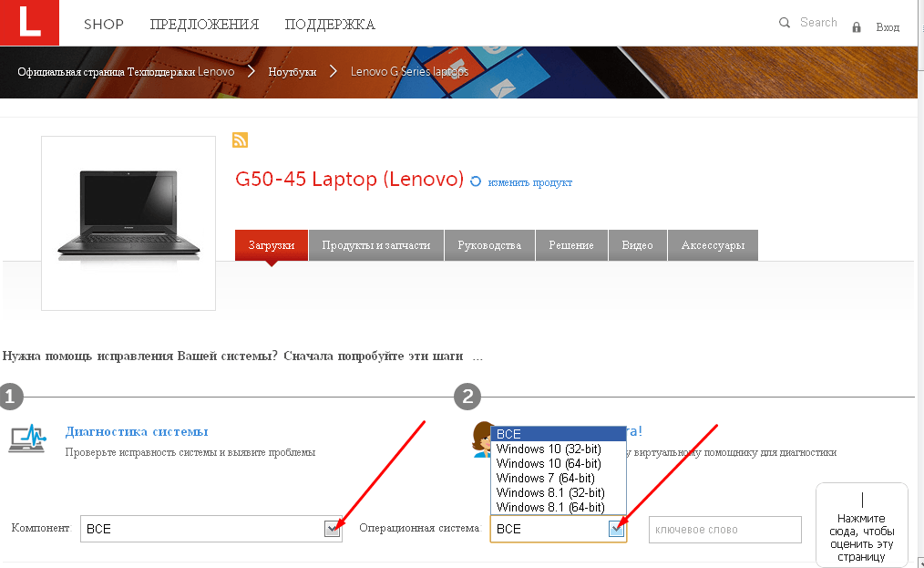Click the rate this page feedback box
924x568 pixels.
coord(861,525)
